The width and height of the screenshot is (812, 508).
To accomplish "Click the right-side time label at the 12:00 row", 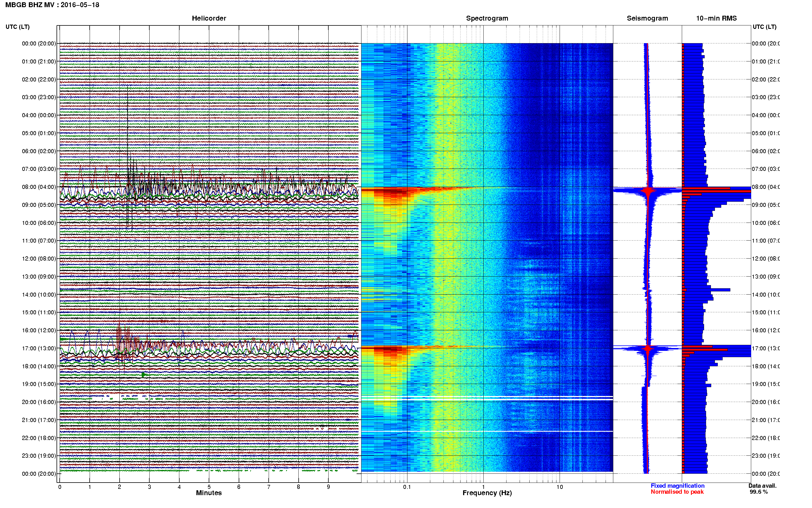I will pos(766,258).
